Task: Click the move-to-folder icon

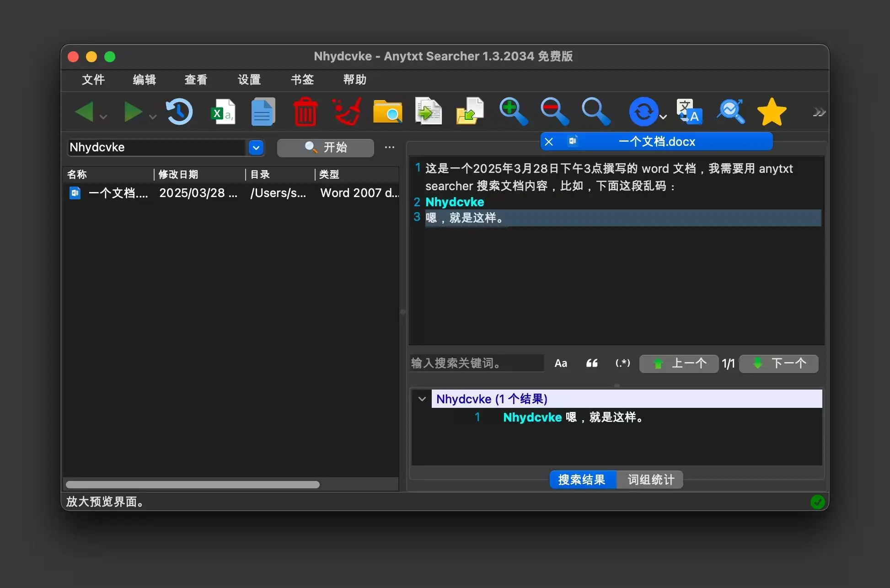Action: (470, 111)
